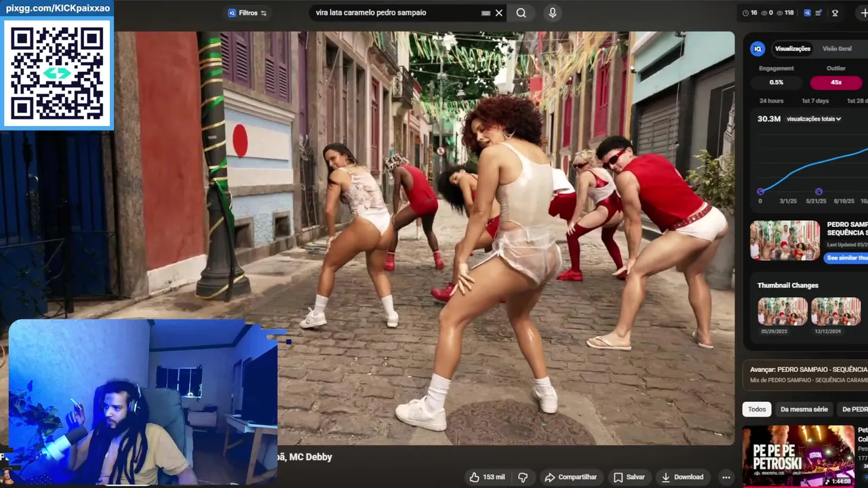Click the chart marker near 5/21/25

coord(818,192)
